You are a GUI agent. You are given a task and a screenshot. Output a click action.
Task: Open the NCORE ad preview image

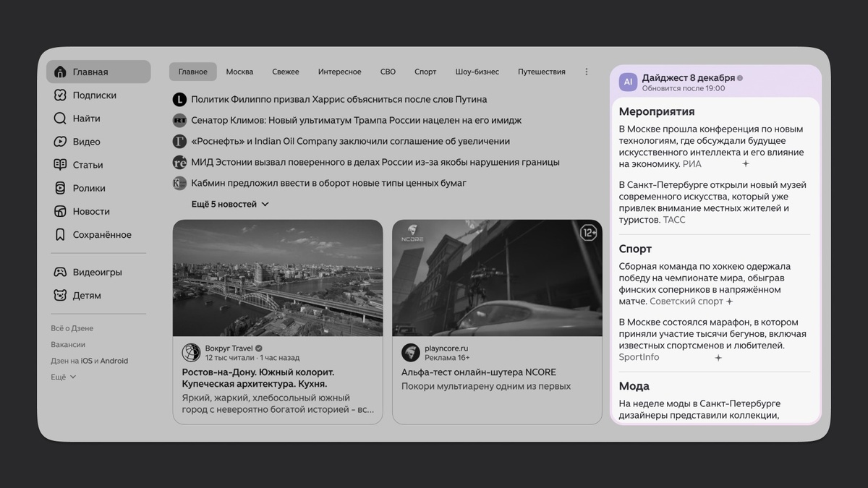tap(497, 278)
